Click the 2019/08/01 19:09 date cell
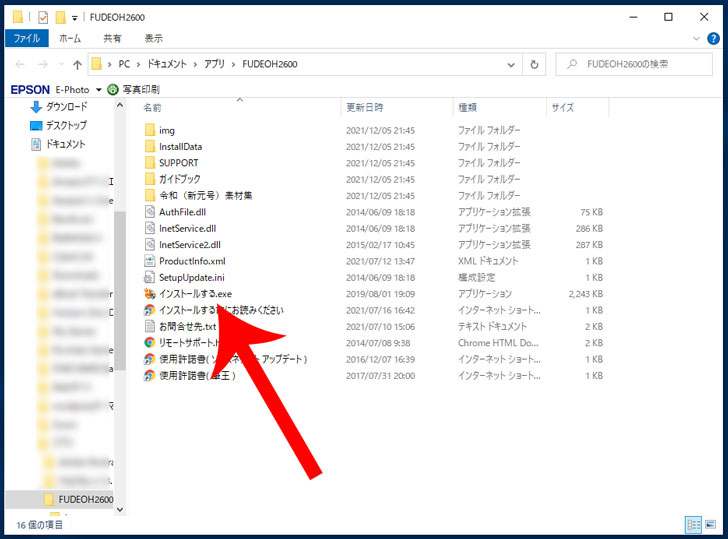728x539 pixels. click(x=380, y=294)
